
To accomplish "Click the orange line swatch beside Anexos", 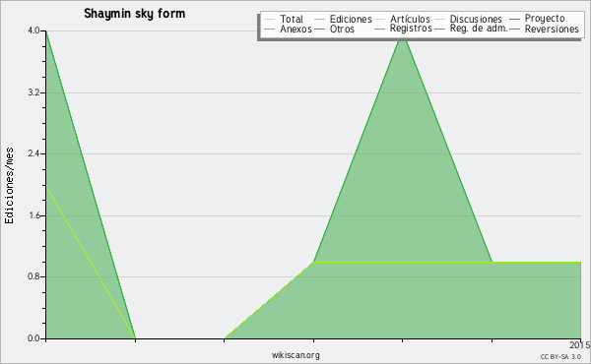I will [270, 29].
